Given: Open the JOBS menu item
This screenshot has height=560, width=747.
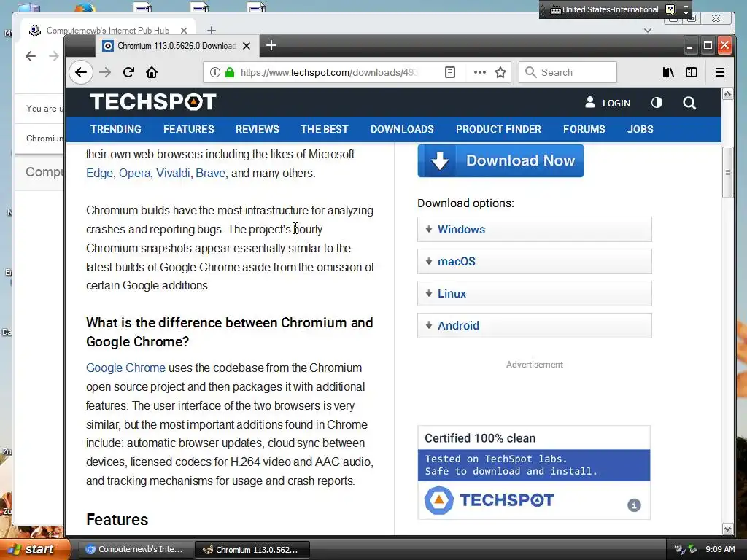Looking at the screenshot, I should (640, 130).
